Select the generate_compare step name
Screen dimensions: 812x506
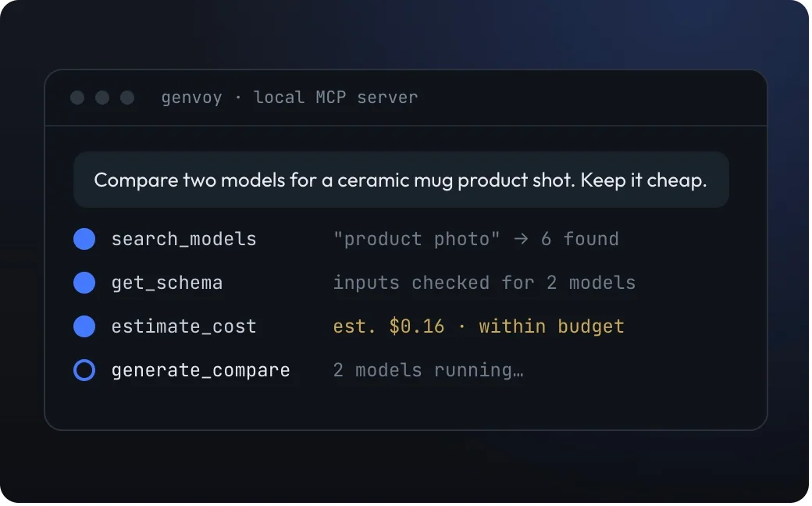(x=201, y=370)
